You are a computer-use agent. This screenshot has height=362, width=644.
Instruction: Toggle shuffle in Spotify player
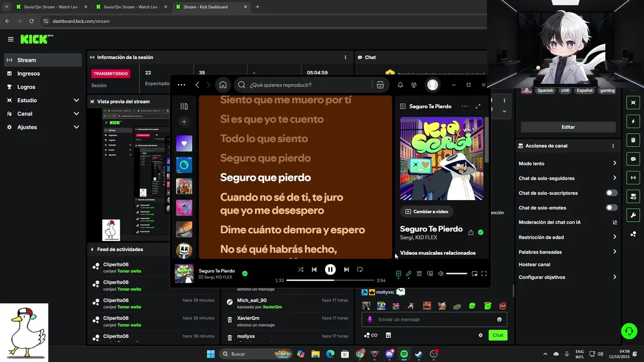pyautogui.click(x=300, y=269)
